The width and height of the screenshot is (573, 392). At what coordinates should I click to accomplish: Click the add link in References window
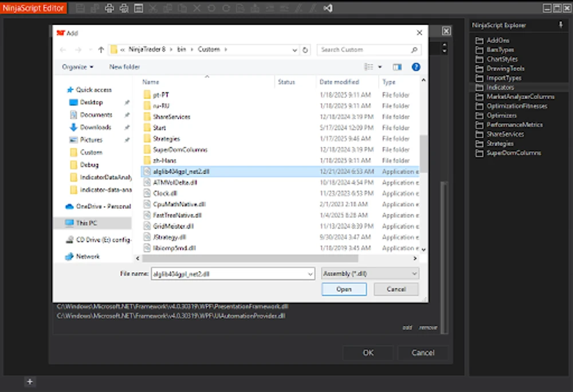click(407, 328)
